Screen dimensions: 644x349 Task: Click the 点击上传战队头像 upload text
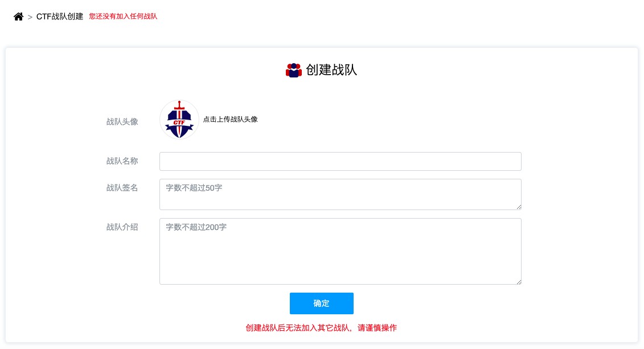(231, 120)
